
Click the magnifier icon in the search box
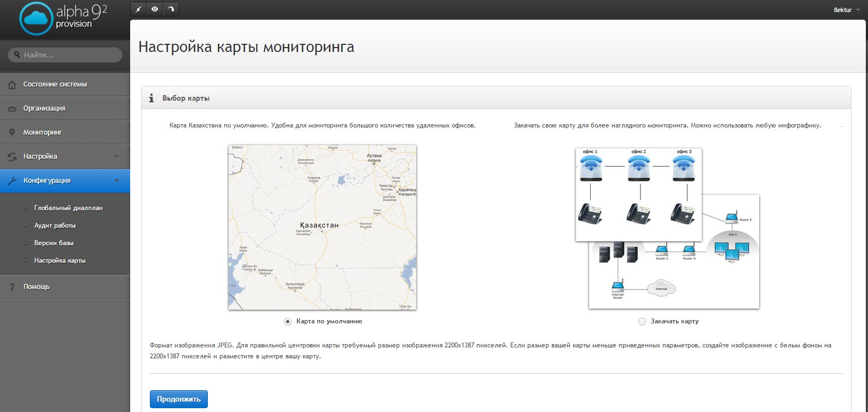tap(17, 55)
